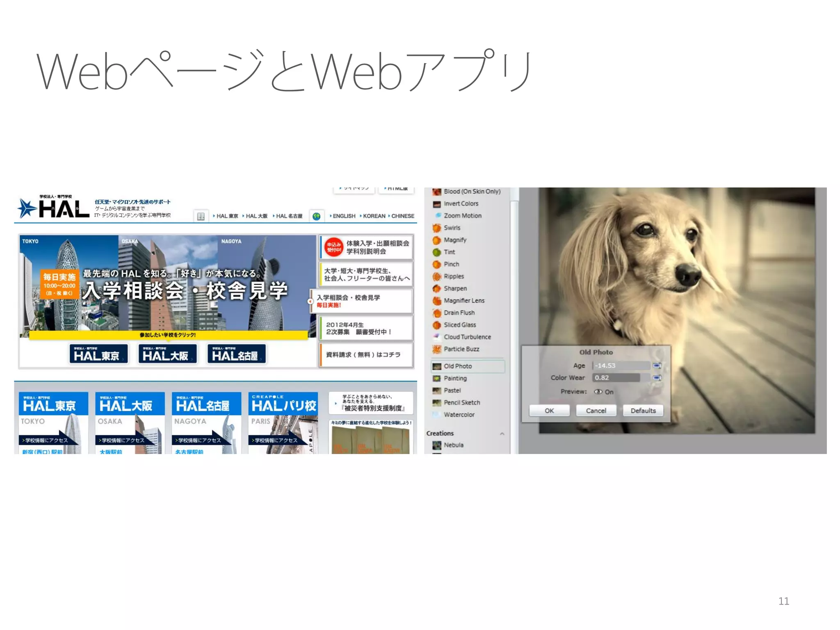Open the ENGLISH language menu item
Viewport: 840px width, 630px height.
[344, 216]
